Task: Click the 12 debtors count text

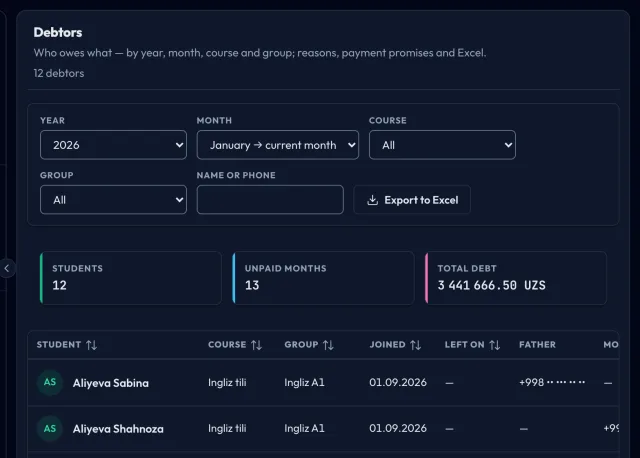Action: click(59, 73)
